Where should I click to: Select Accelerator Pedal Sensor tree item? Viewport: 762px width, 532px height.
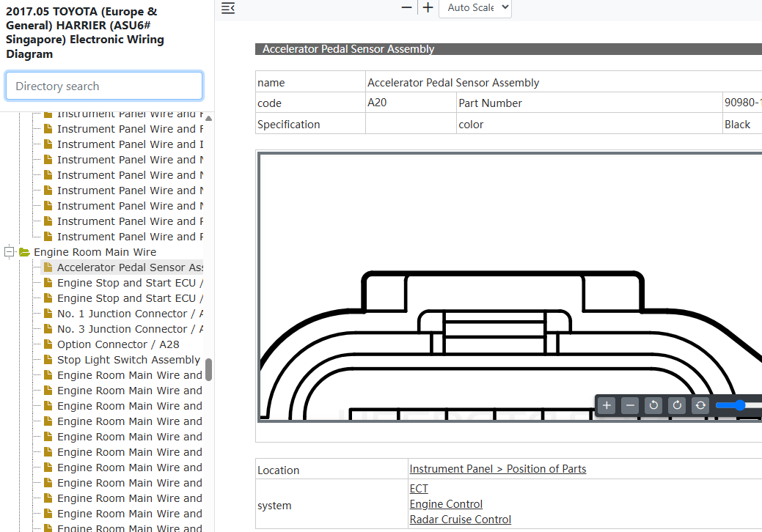pyautogui.click(x=130, y=267)
